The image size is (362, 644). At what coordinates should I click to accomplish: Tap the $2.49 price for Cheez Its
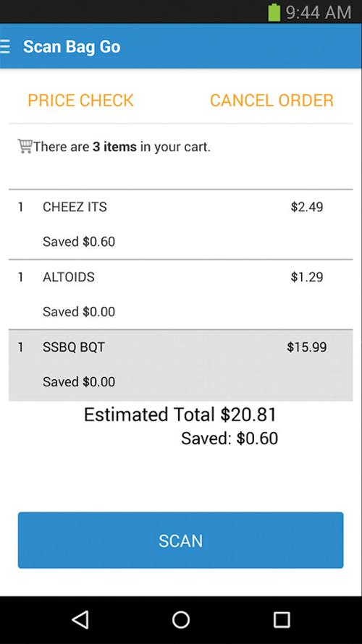pos(306,207)
